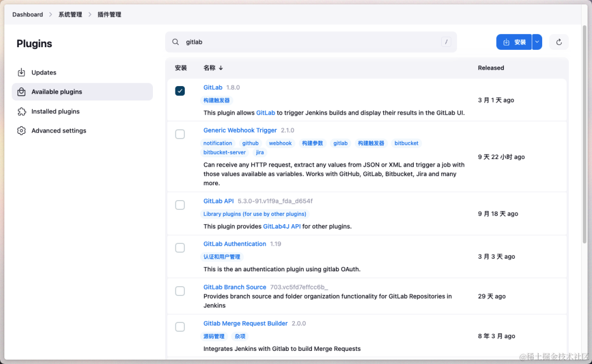
Task: Open the GitLab Authentication plugin link
Action: click(235, 244)
